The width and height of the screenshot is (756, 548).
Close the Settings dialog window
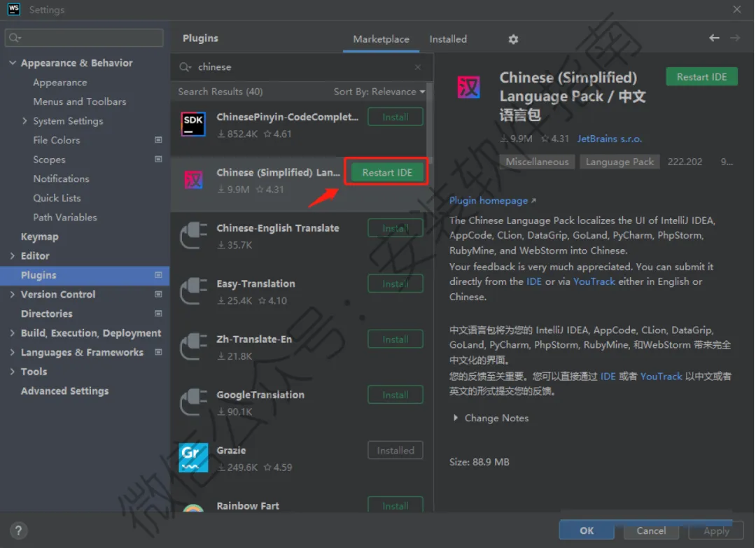click(x=736, y=9)
